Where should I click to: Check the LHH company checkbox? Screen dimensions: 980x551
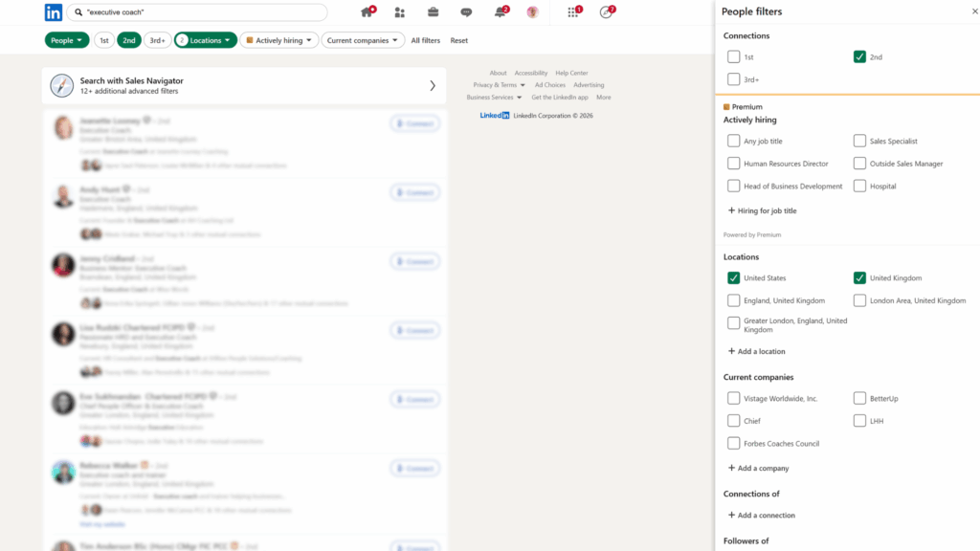[x=860, y=421]
